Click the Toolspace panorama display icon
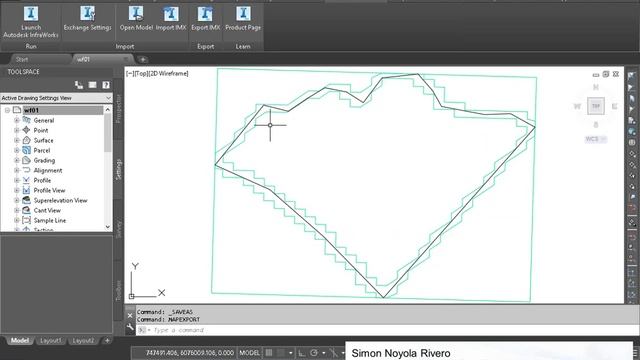The height and width of the screenshot is (360, 640). pyautogui.click(x=92, y=85)
